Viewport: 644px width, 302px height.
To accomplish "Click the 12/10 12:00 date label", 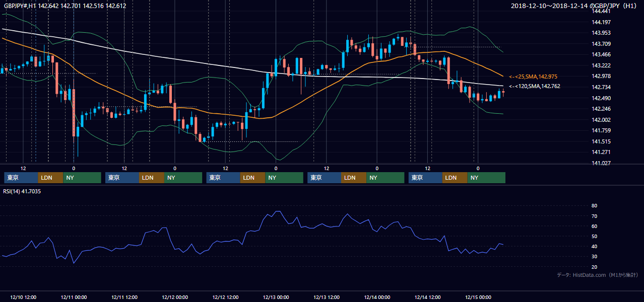I will click(x=23, y=297).
